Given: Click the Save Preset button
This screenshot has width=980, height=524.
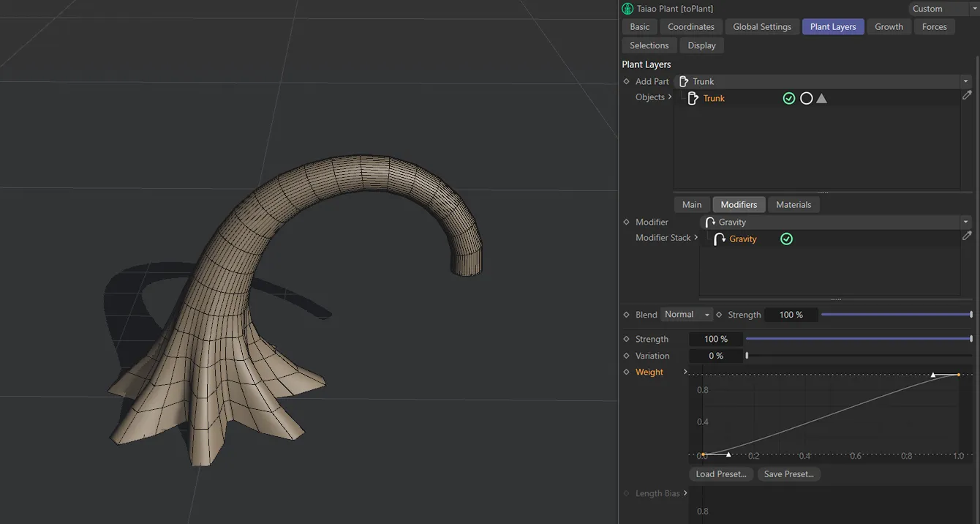Looking at the screenshot, I should 788,474.
